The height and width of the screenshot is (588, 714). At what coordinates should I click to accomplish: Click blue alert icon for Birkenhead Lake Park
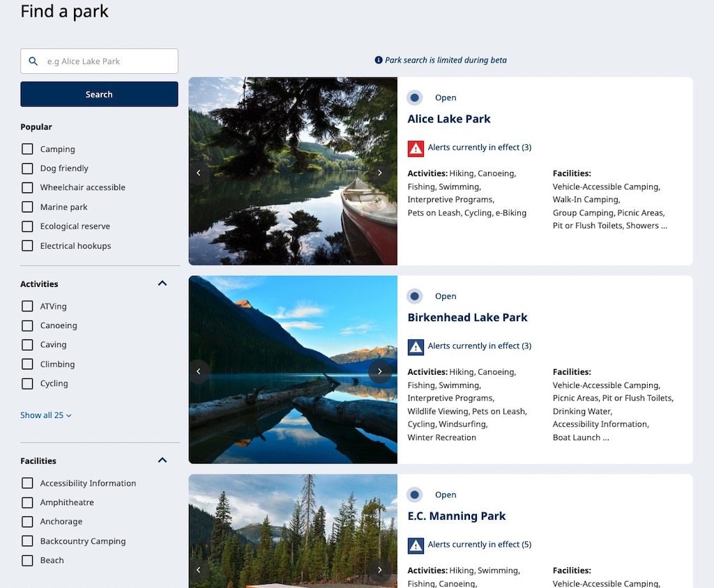pyautogui.click(x=416, y=346)
